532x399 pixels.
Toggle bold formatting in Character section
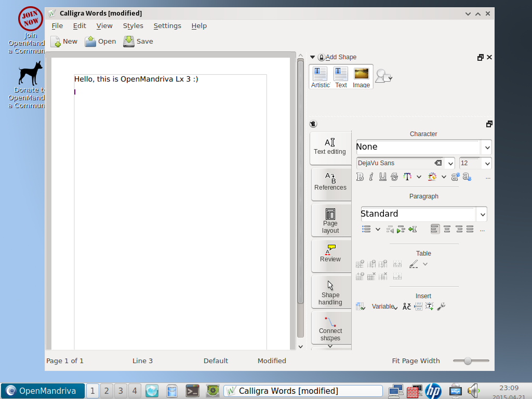360,177
